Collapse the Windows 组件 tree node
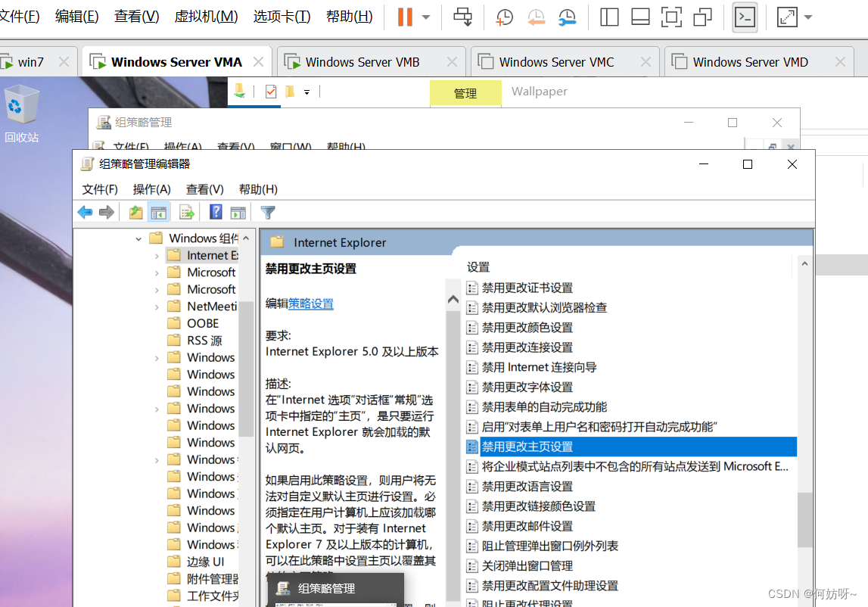Screen dimensions: 868x607 [138, 238]
